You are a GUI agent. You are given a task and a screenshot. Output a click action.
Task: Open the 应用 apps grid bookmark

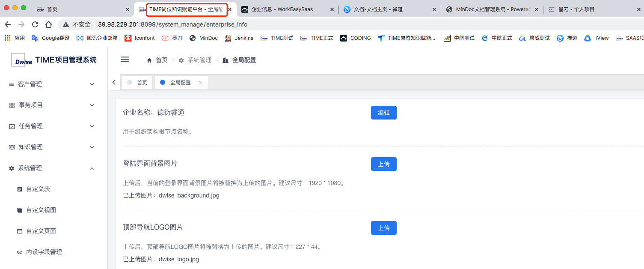pyautogui.click(x=15, y=38)
